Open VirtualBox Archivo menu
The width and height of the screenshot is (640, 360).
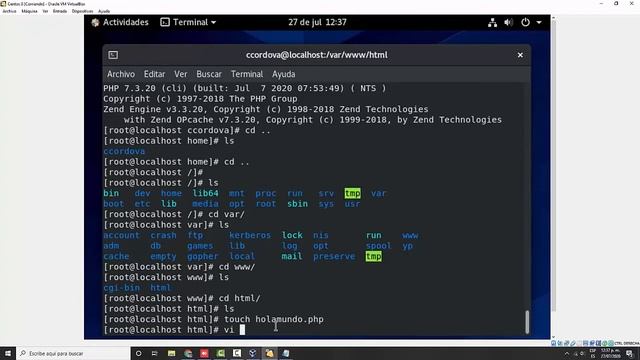pos(9,11)
